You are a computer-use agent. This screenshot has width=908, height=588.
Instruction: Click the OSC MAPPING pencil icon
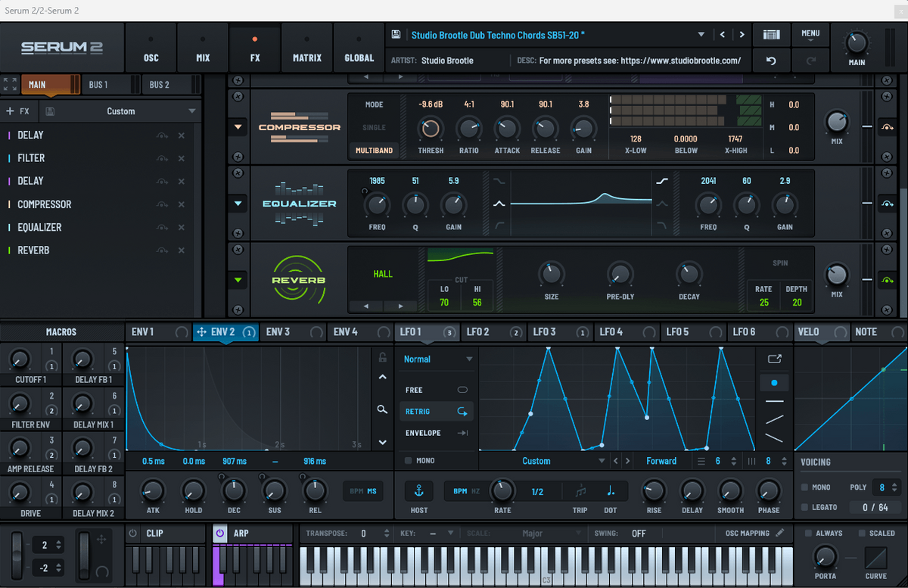(x=779, y=533)
